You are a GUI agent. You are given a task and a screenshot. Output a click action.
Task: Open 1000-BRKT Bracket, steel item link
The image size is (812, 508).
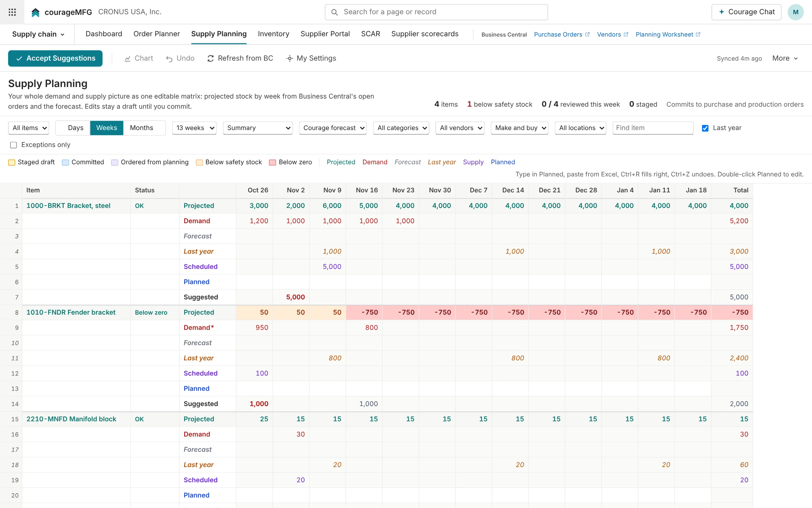tap(68, 206)
